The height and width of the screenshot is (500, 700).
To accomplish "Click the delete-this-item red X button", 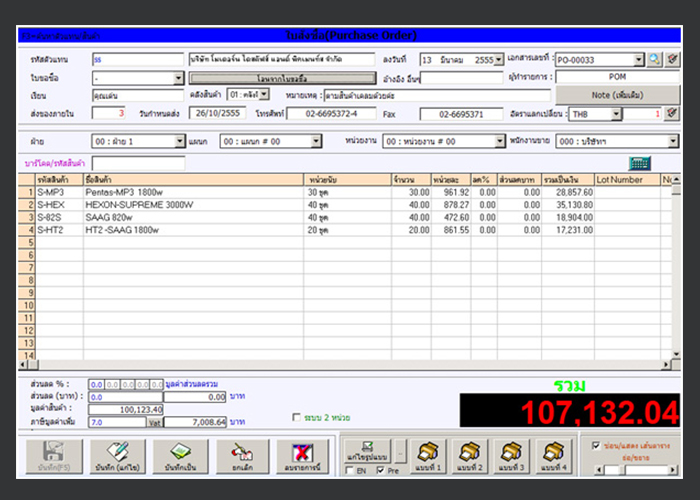I will (302, 456).
